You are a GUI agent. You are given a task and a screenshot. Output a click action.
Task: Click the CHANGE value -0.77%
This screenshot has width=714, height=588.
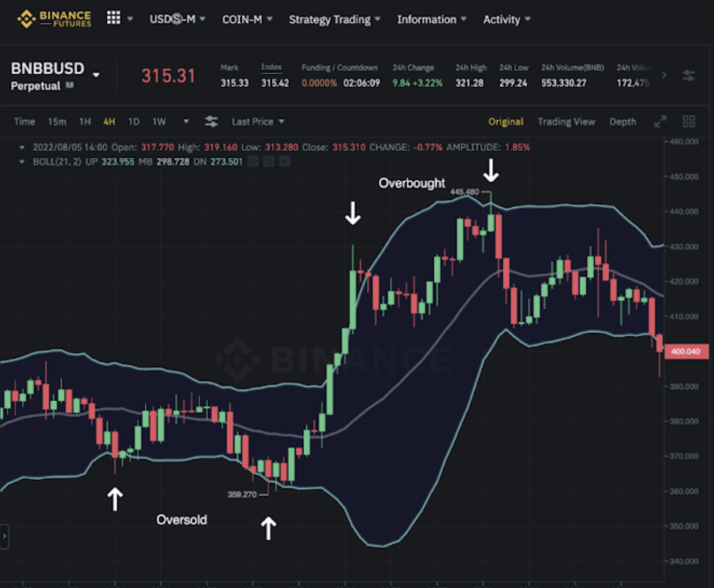(x=428, y=147)
